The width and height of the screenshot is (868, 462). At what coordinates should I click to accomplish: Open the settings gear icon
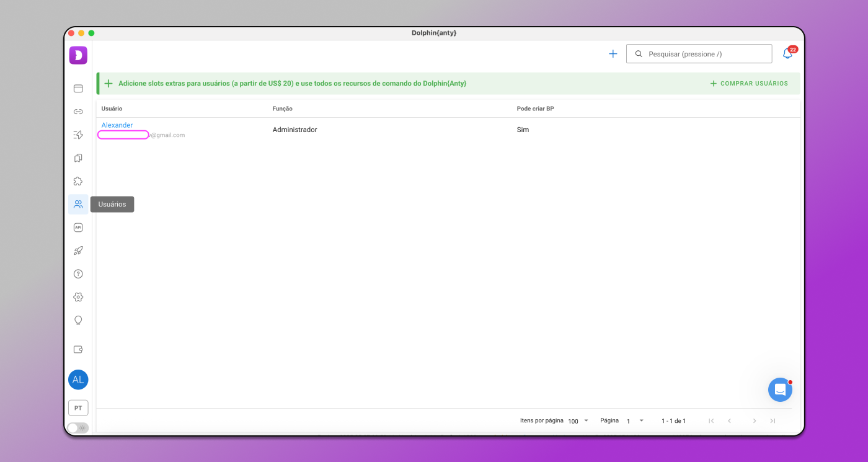coord(78,297)
